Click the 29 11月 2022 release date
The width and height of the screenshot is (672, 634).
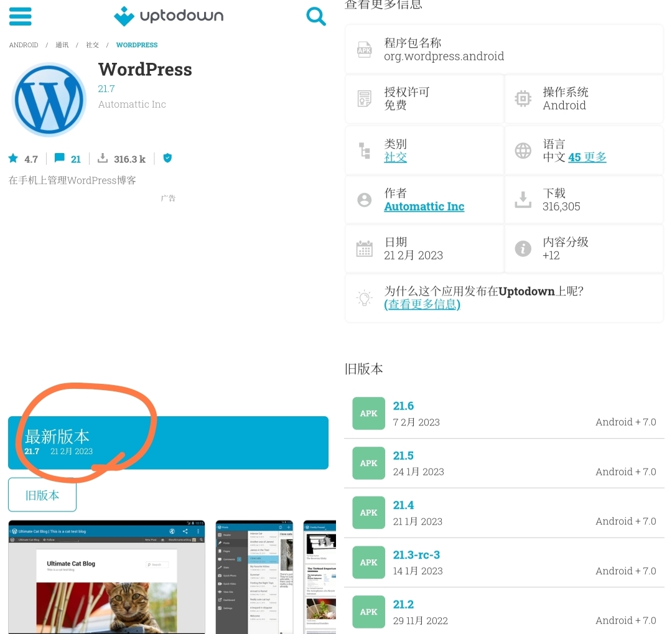(x=421, y=621)
